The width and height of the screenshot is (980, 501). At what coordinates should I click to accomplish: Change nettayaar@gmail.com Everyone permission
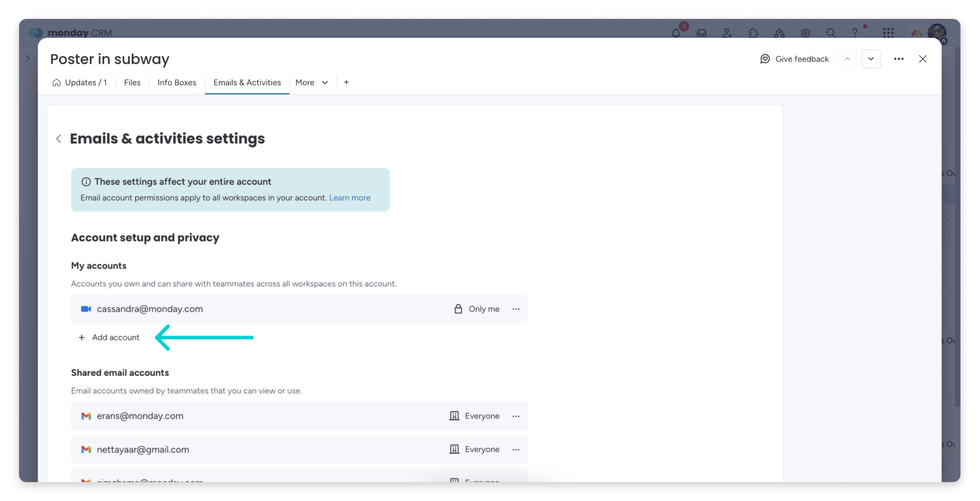474,449
